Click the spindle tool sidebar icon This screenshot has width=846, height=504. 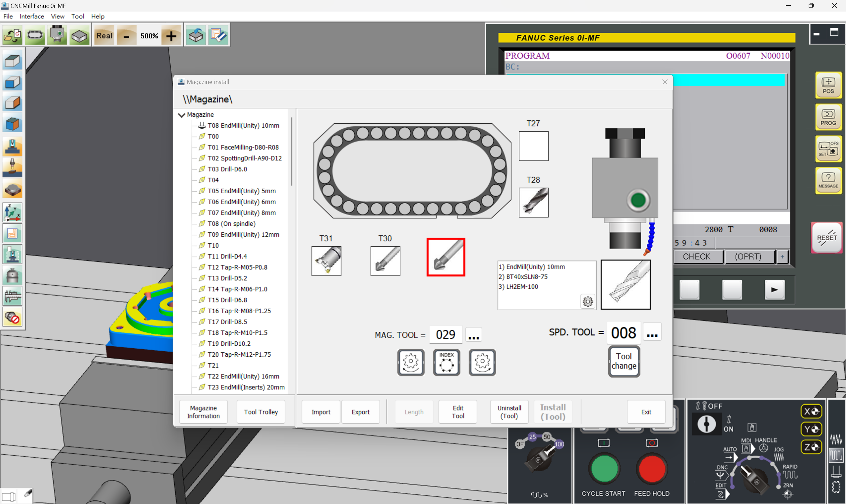click(13, 168)
